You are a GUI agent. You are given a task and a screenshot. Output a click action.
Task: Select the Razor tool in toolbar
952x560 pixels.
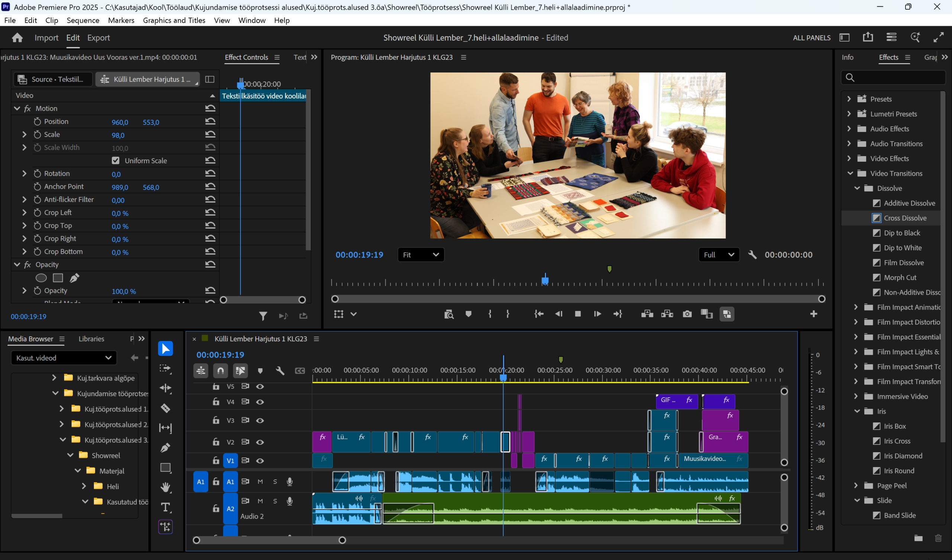point(165,408)
